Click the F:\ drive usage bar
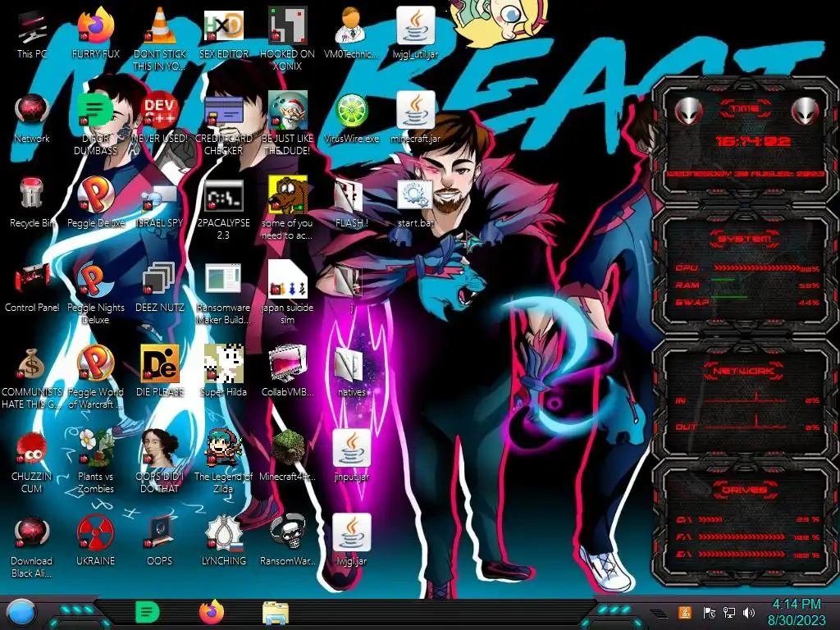Image resolution: width=840 pixels, height=630 pixels. (x=742, y=536)
